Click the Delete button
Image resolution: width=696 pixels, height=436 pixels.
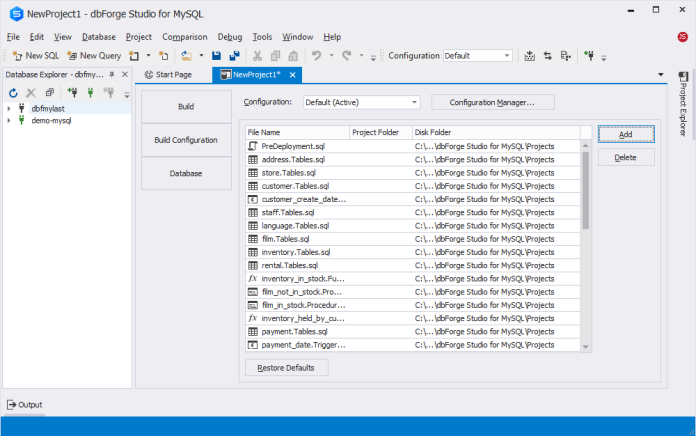coord(626,158)
